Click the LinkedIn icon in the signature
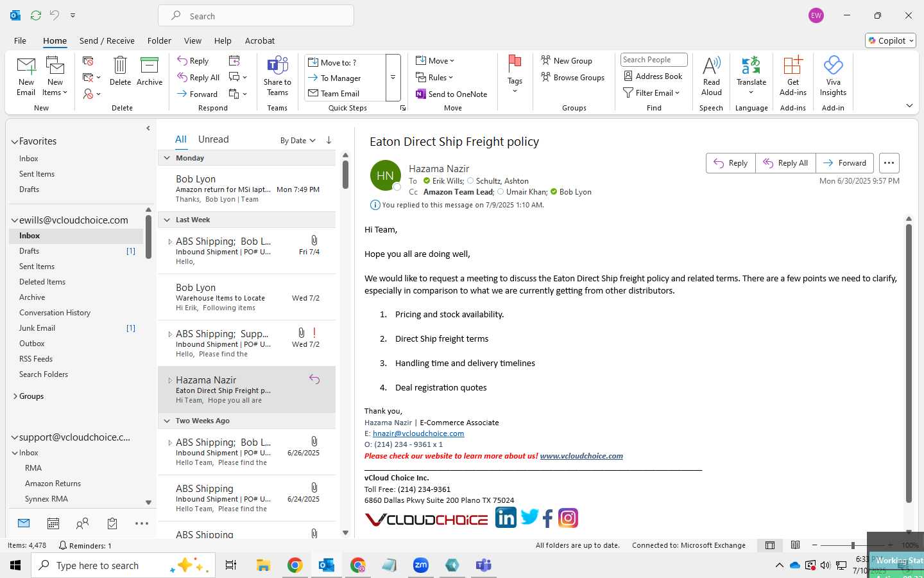The height and width of the screenshot is (578, 924). [x=506, y=518]
